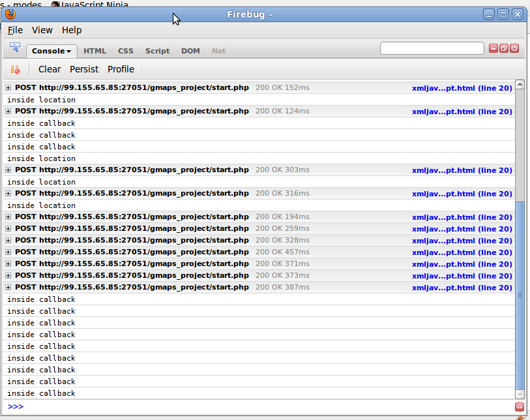
Task: Focus the console command line prompt
Action: [260, 406]
